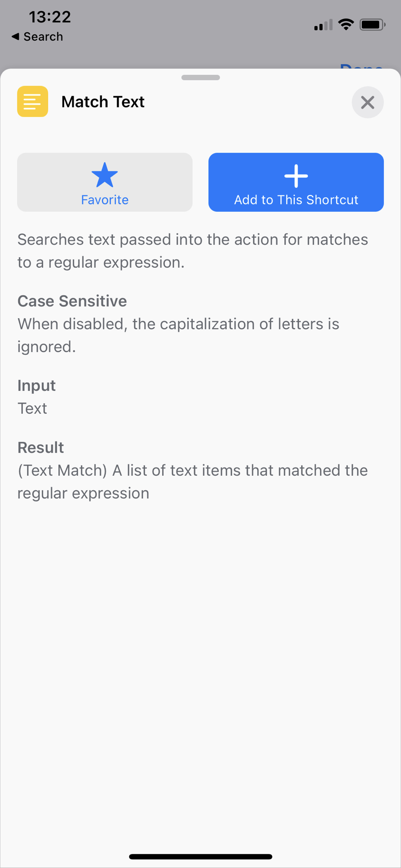Tap the home indicator bar at bottom
This screenshot has width=401, height=868.
(x=200, y=857)
